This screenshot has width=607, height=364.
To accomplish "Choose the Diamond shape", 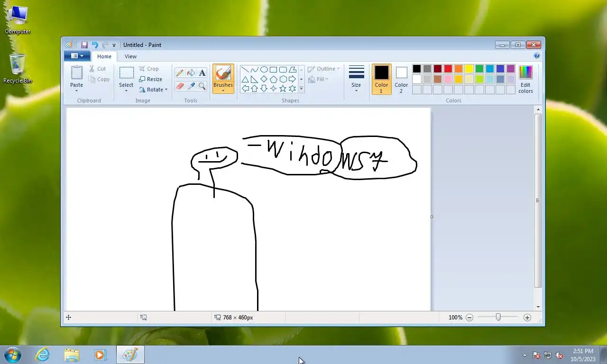I will 264,79.
